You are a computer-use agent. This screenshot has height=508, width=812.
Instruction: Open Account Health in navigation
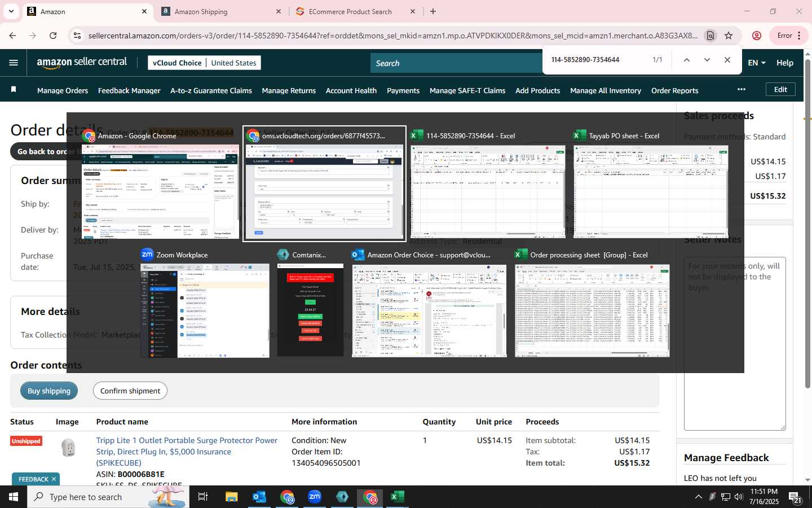pos(351,90)
